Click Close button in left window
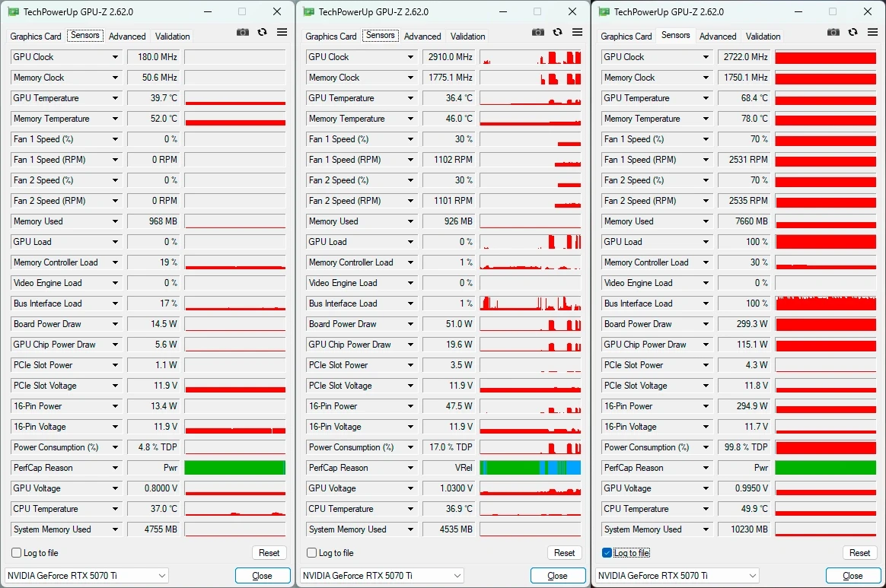This screenshot has width=886, height=588. tap(262, 576)
